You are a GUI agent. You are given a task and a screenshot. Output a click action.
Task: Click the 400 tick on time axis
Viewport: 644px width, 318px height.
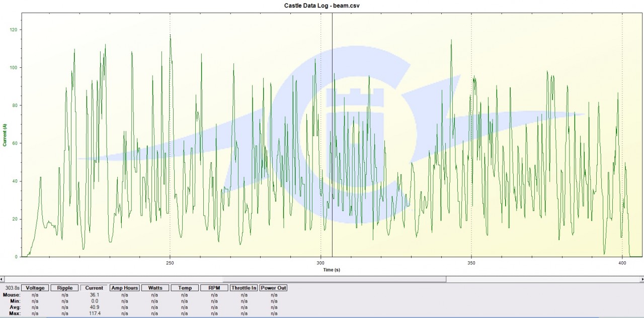(x=622, y=263)
